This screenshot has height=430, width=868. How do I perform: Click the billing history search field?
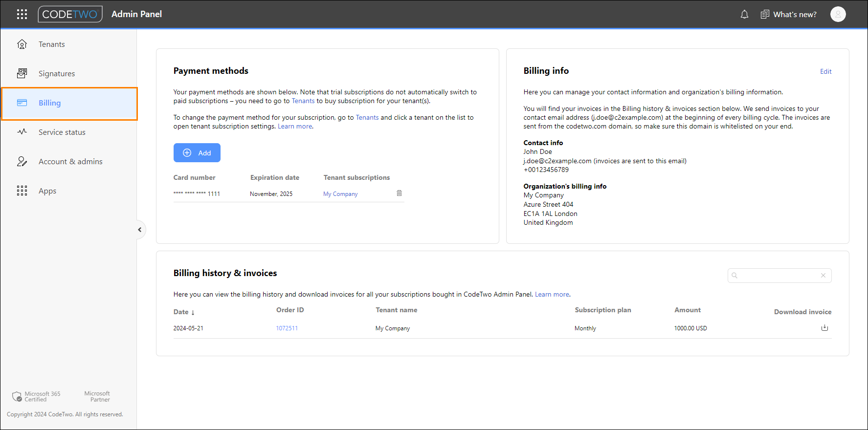pyautogui.click(x=779, y=276)
